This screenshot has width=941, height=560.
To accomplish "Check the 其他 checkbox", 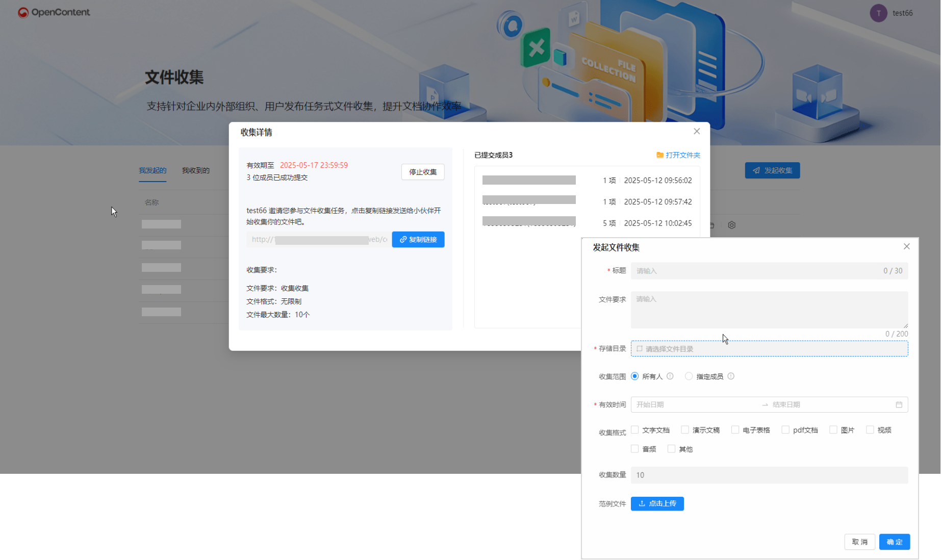I will click(671, 449).
